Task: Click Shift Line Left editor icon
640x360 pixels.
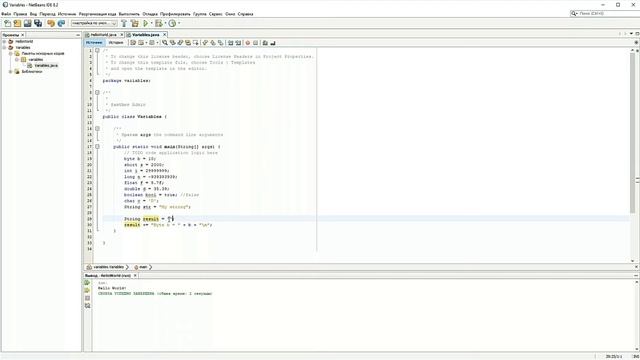Action: point(230,42)
